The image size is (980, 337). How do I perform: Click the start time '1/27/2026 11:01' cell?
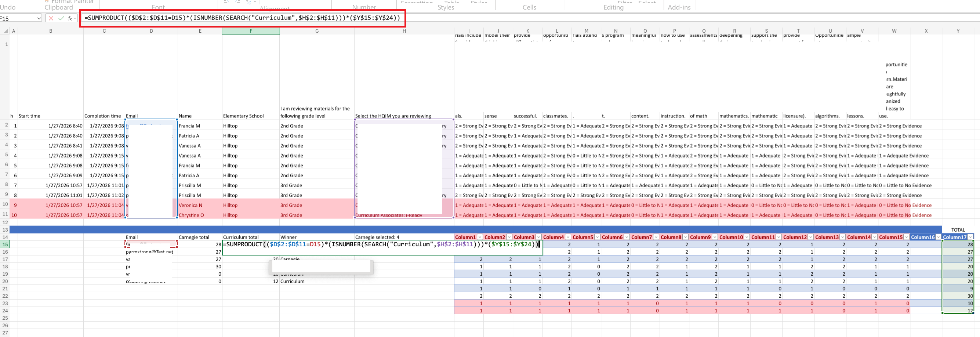[x=51, y=195]
